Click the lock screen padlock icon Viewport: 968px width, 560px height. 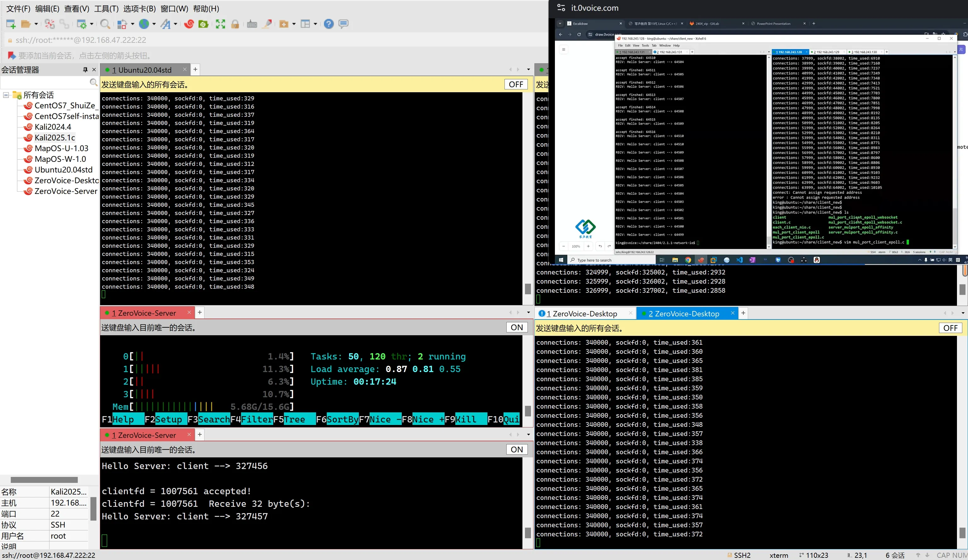(x=235, y=24)
